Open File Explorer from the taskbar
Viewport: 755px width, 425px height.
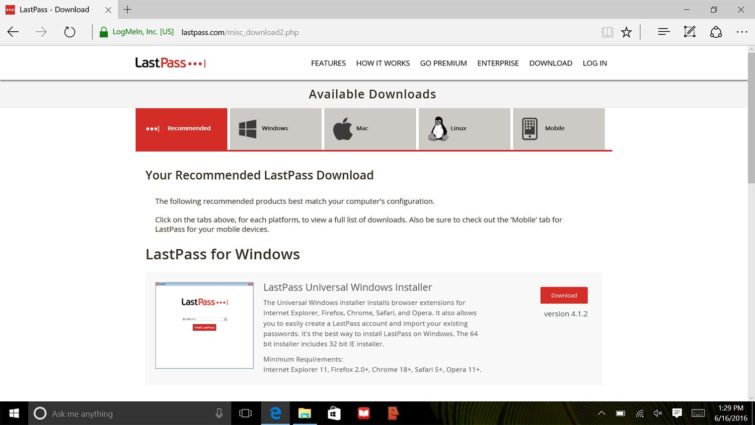tap(304, 413)
